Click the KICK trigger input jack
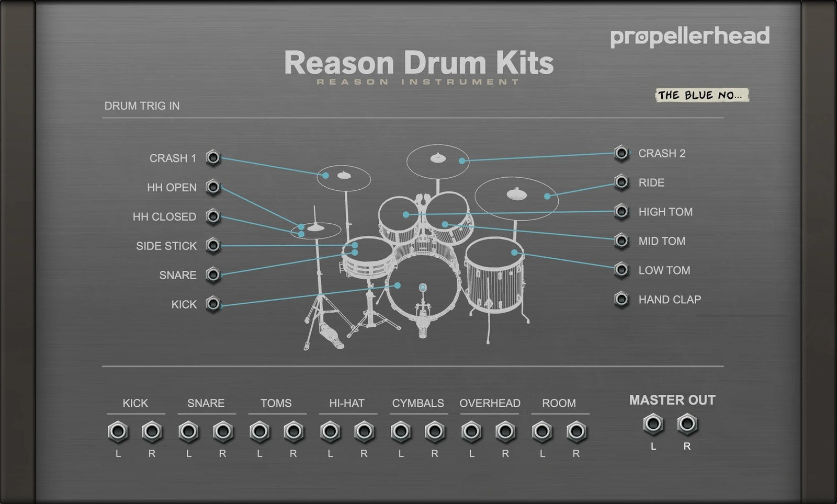The width and height of the screenshot is (837, 504). [x=213, y=304]
